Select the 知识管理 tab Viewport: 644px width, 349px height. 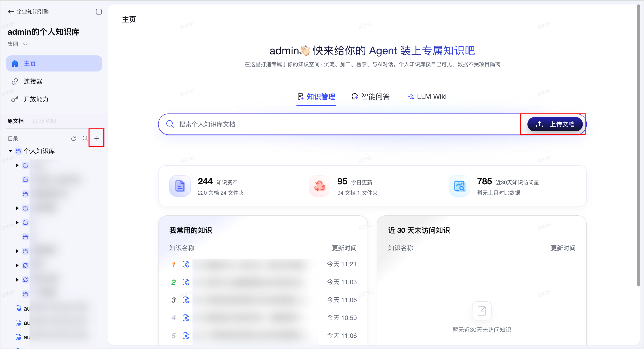tap(316, 97)
